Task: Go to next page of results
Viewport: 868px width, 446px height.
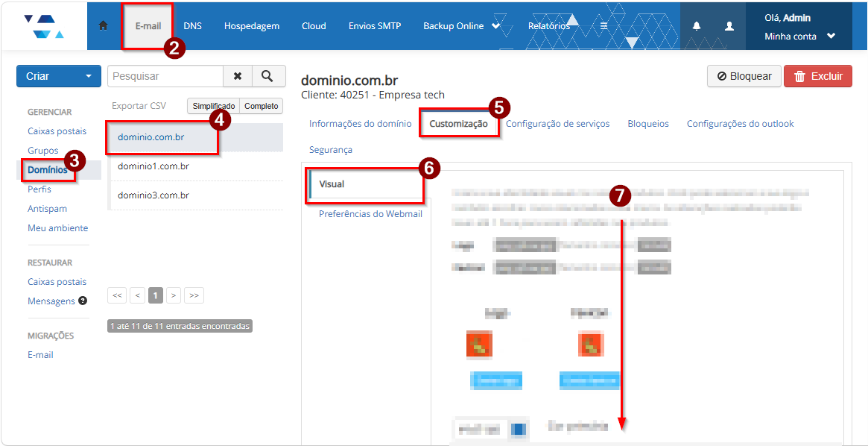Action: (x=174, y=296)
